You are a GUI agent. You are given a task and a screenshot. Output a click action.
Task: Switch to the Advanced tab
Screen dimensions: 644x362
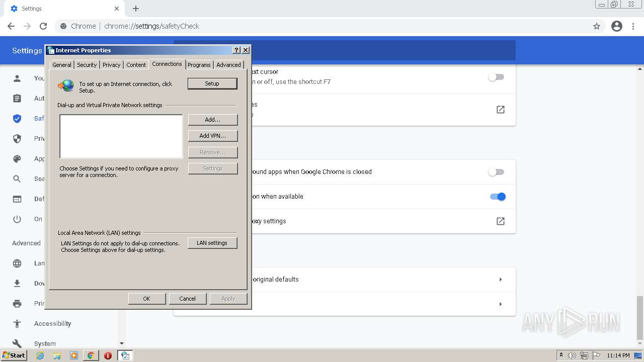[x=228, y=65]
